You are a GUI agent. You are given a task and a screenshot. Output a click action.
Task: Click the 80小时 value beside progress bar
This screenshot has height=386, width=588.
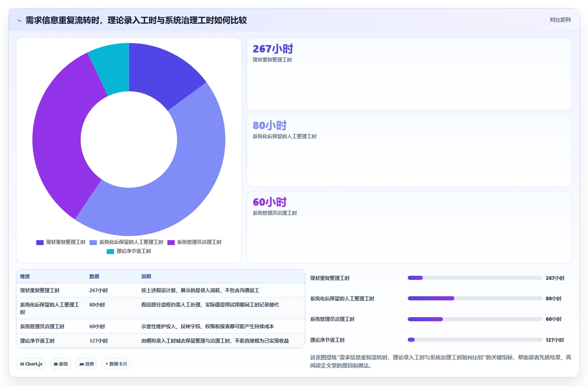[554, 299]
